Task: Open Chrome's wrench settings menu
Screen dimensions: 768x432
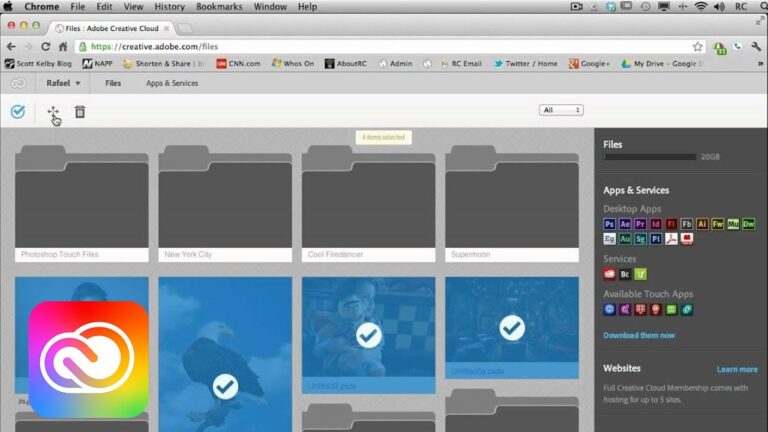Action: 756,47
